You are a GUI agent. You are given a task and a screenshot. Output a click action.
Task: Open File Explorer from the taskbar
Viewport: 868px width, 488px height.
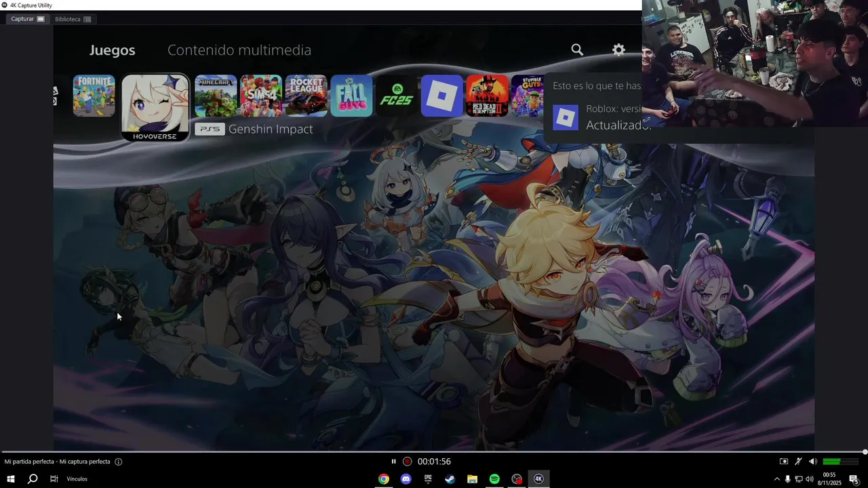pos(472,479)
